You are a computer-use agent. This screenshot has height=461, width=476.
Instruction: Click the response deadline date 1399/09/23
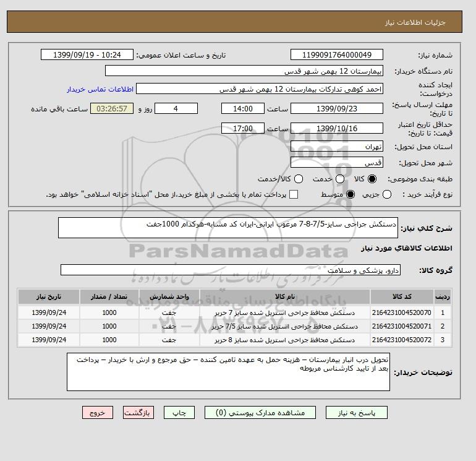coord(337,108)
